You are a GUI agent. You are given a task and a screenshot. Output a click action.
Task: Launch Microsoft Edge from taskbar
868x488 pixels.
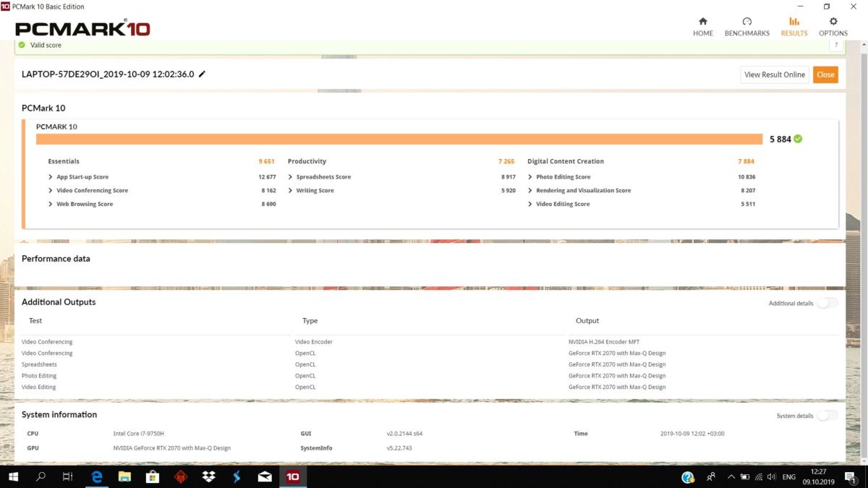(x=96, y=476)
